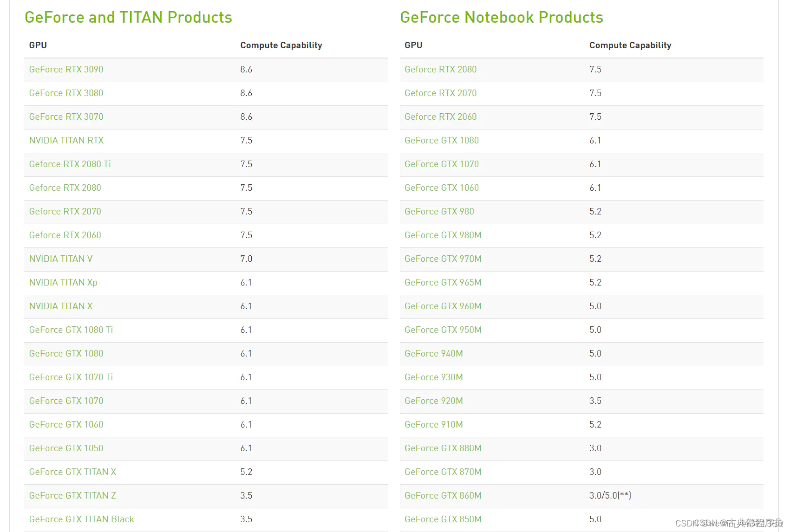Open GeForce GTX 850M link
The height and width of the screenshot is (532, 790).
(x=443, y=519)
